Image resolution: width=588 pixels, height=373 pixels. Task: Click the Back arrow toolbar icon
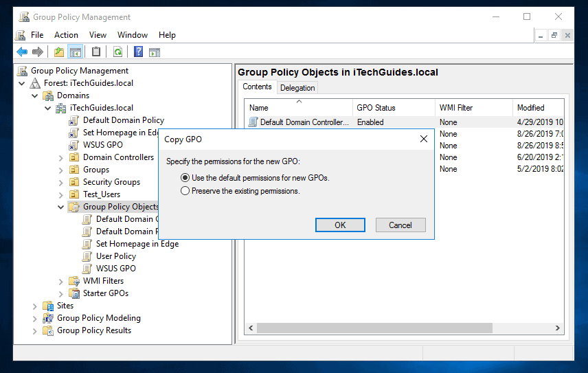(x=22, y=52)
